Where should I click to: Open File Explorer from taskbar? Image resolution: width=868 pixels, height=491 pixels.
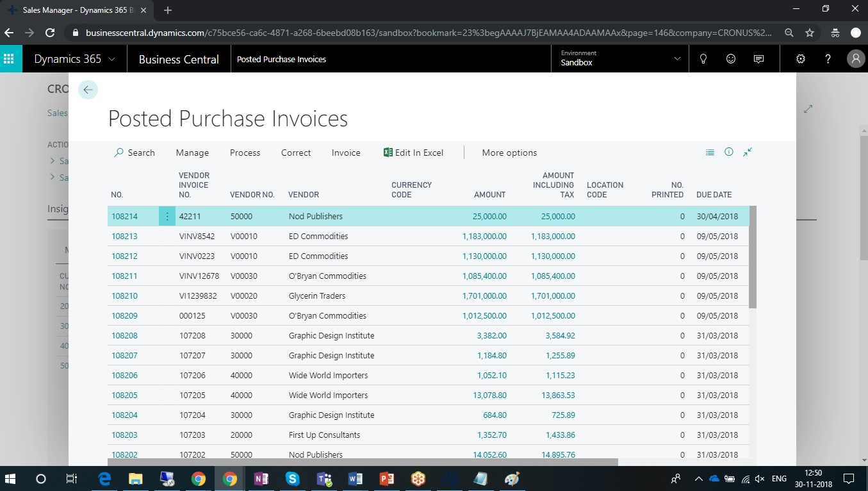[x=136, y=479]
